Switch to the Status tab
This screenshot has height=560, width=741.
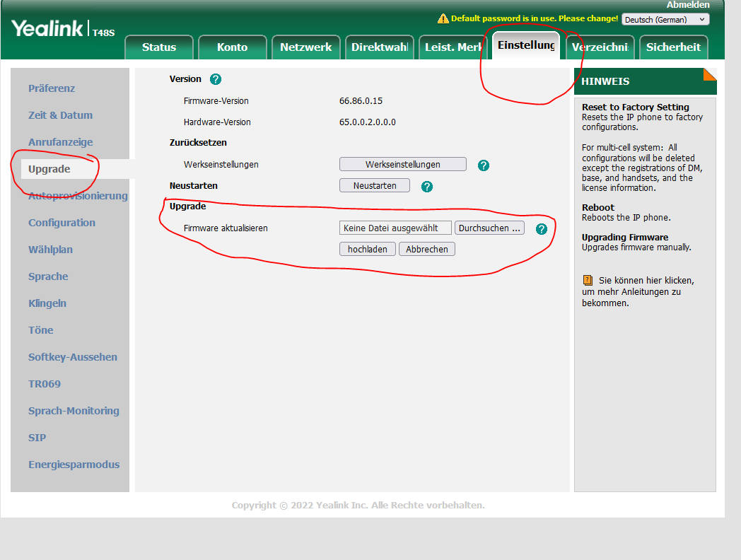pyautogui.click(x=159, y=47)
